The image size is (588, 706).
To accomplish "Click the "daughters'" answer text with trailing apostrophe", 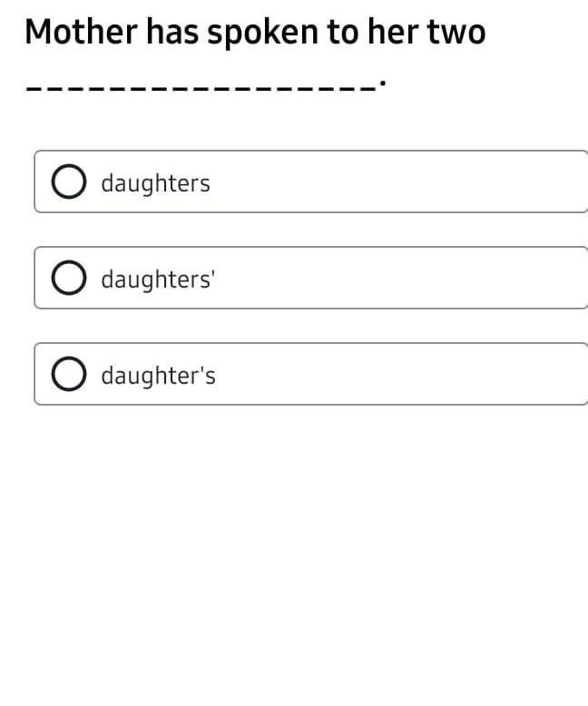I will pos(158,279).
